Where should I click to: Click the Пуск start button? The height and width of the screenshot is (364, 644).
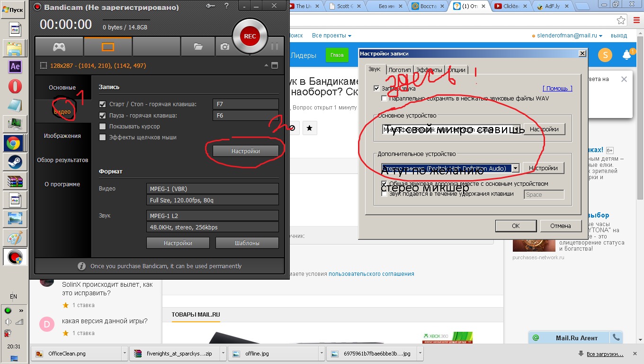click(13, 9)
